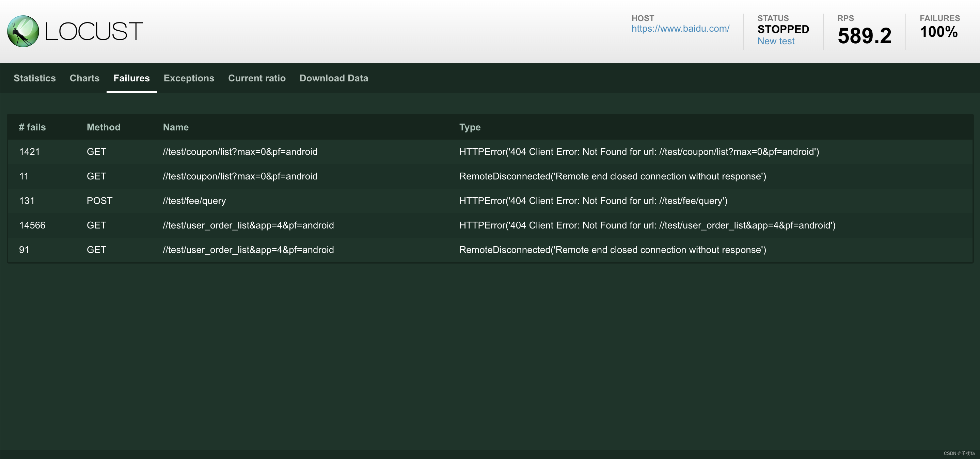View the Current ratio tab
The height and width of the screenshot is (459, 980).
[x=257, y=78]
